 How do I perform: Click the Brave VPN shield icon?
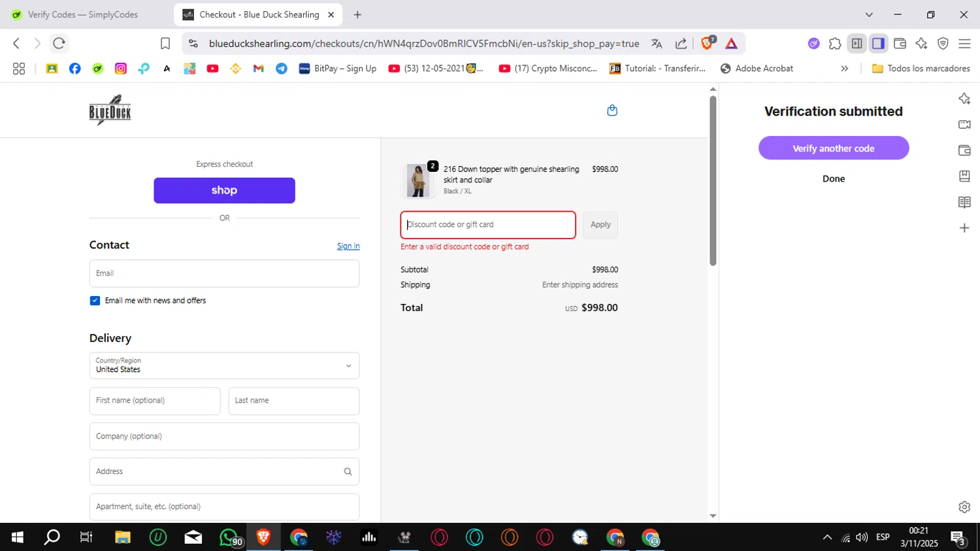tap(943, 43)
